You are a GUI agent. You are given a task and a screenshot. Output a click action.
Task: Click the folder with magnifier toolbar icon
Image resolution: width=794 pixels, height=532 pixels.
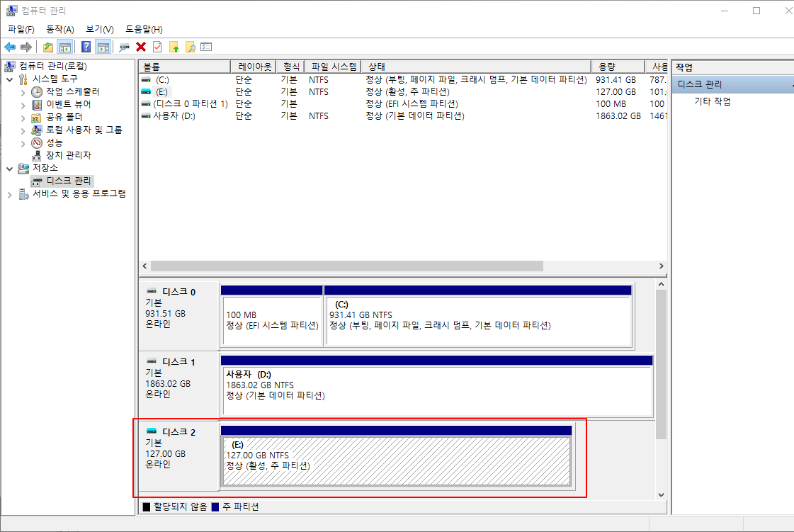[191, 47]
